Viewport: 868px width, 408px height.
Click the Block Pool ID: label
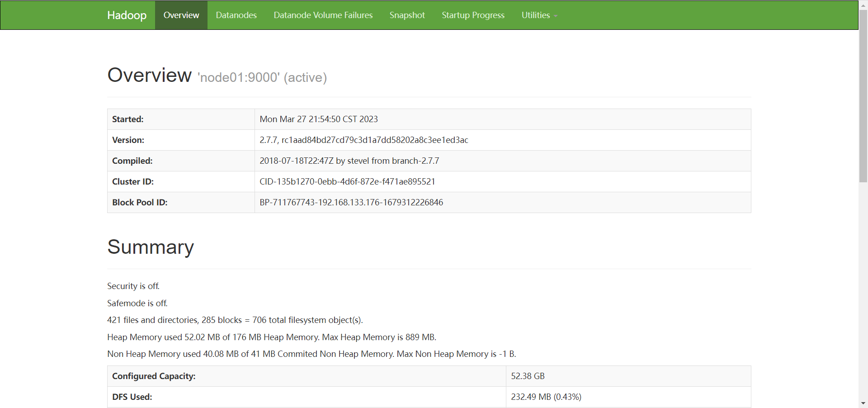(x=140, y=203)
